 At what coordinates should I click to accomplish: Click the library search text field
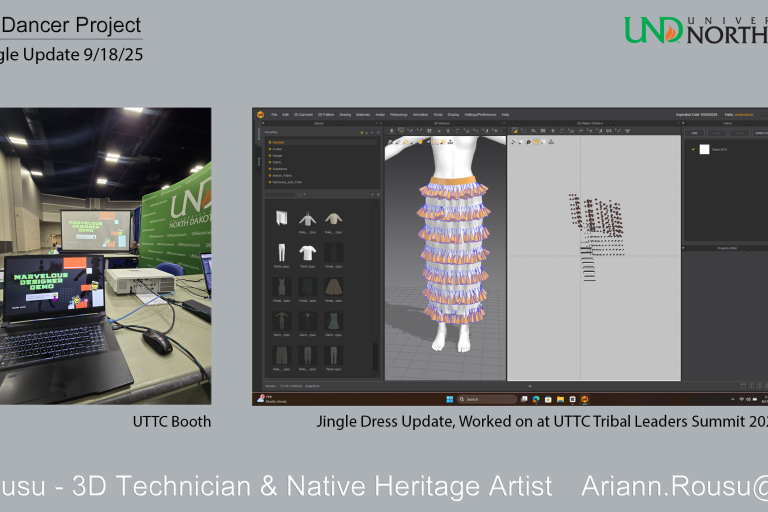281,195
